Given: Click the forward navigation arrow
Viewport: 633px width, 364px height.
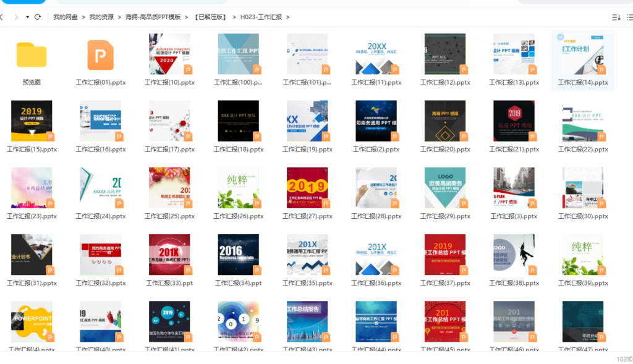Looking at the screenshot, I should [x=15, y=17].
